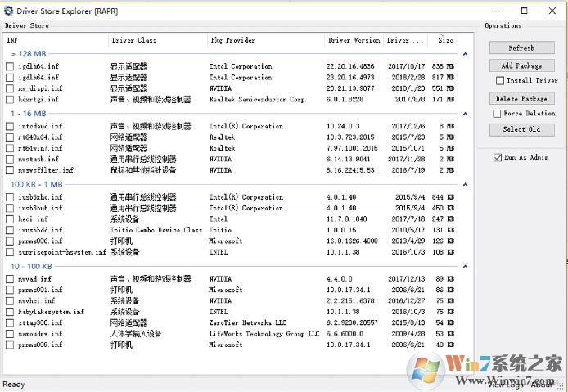568x392 pixels.
Task: Click Add Package button
Action: tap(521, 66)
